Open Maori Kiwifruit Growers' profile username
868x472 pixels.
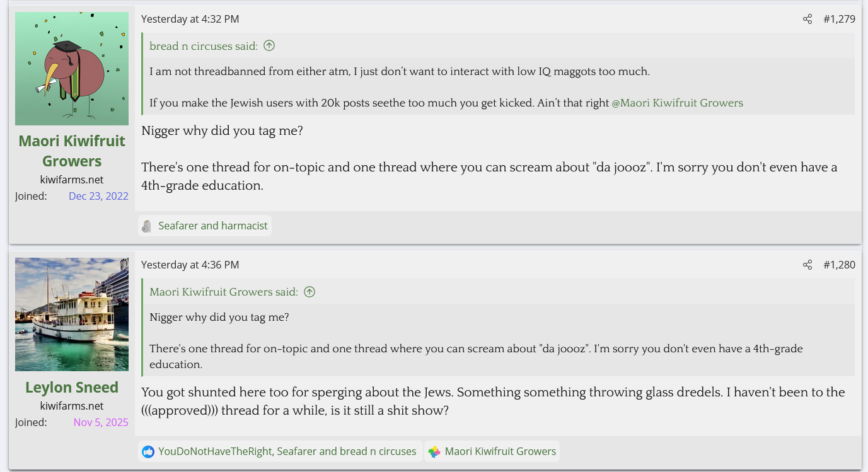coord(72,151)
